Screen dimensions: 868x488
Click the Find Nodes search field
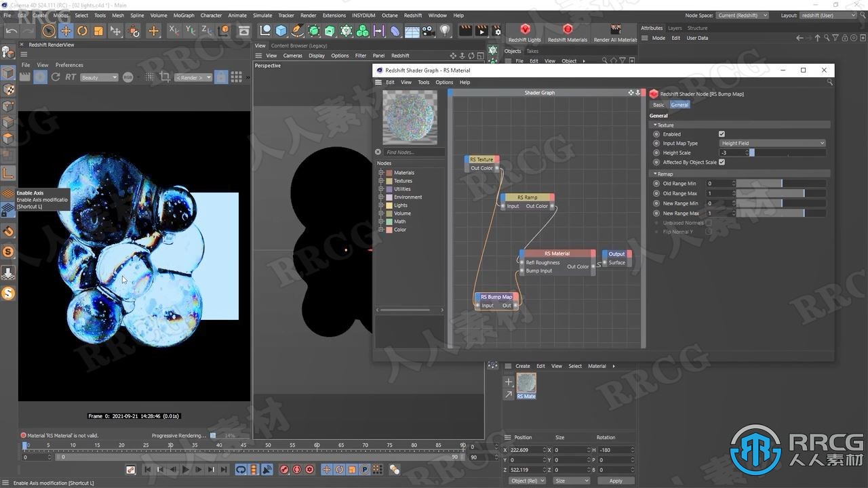click(414, 152)
